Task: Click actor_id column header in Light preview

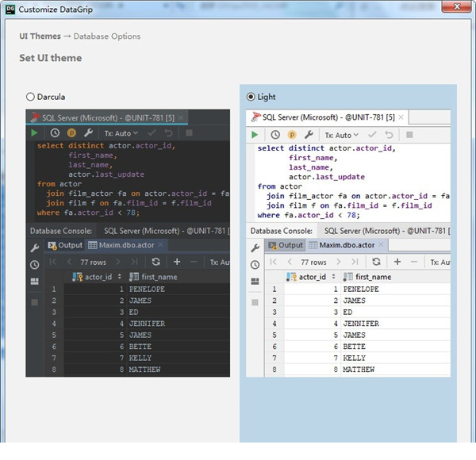Action: (312, 277)
